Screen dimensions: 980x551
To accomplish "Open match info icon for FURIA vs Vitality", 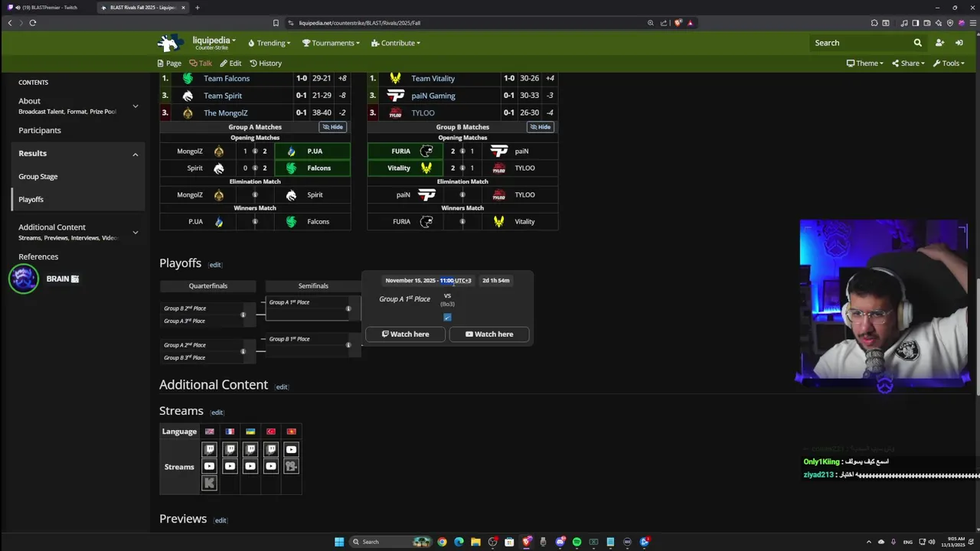I will pyautogui.click(x=462, y=222).
